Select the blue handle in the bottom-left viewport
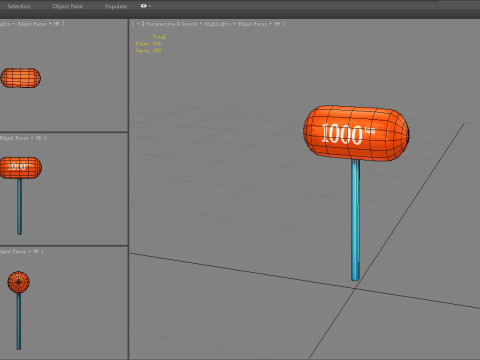The image size is (480, 360). [x=19, y=321]
